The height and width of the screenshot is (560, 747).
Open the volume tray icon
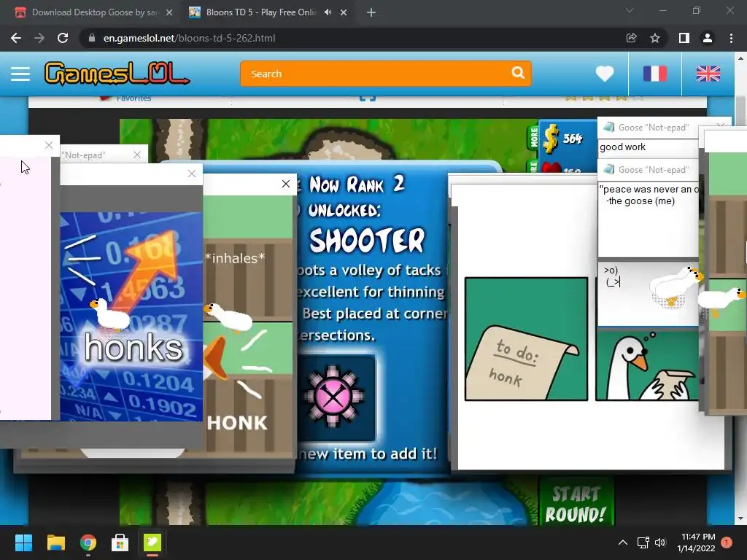click(660, 542)
